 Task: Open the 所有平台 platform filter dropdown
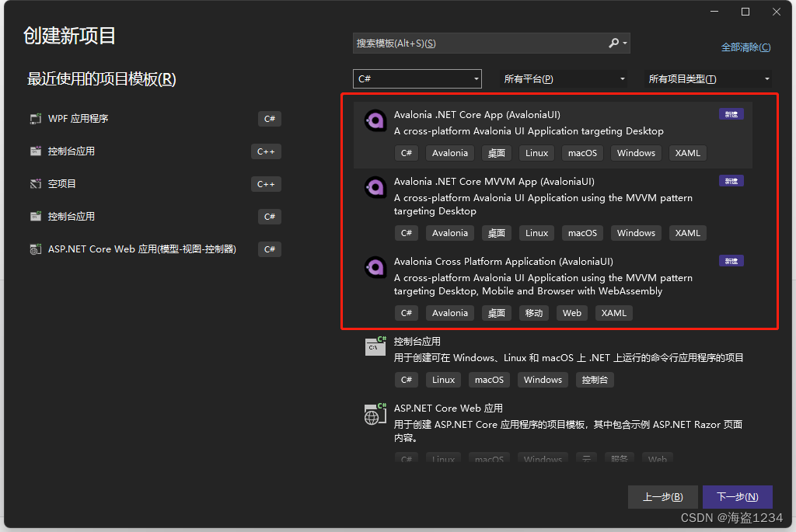(x=564, y=78)
